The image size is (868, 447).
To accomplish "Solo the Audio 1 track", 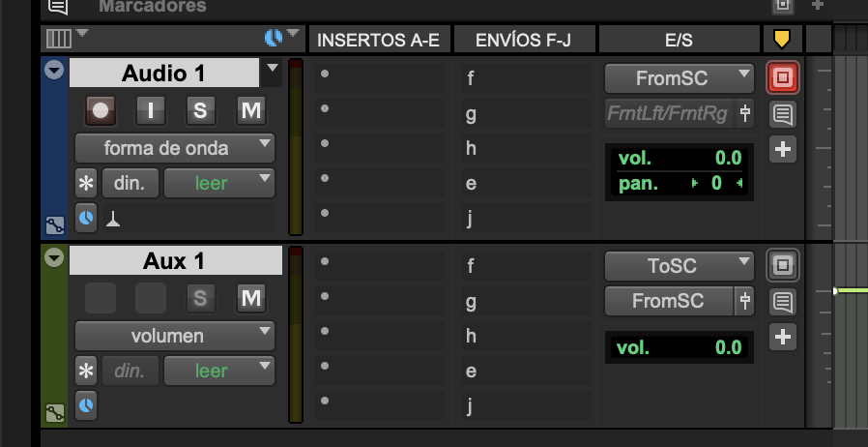I will tap(200, 110).
